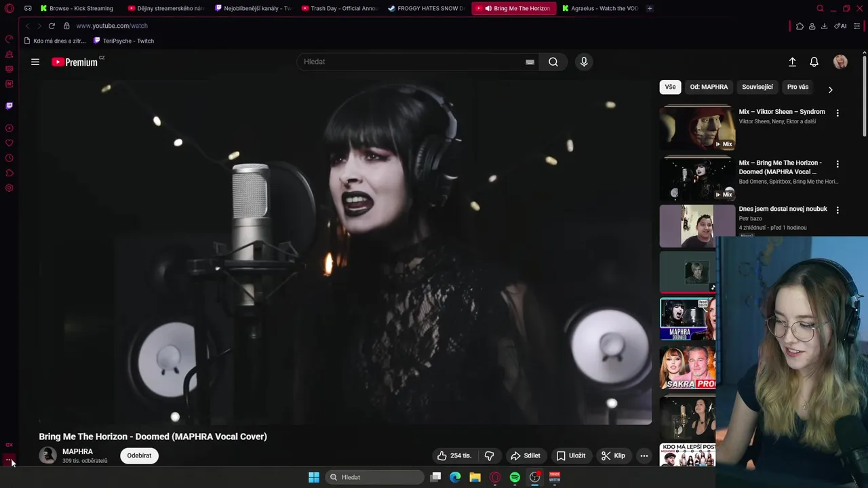Open Aria AI icon in toolbar
868x488 pixels.
click(x=840, y=26)
